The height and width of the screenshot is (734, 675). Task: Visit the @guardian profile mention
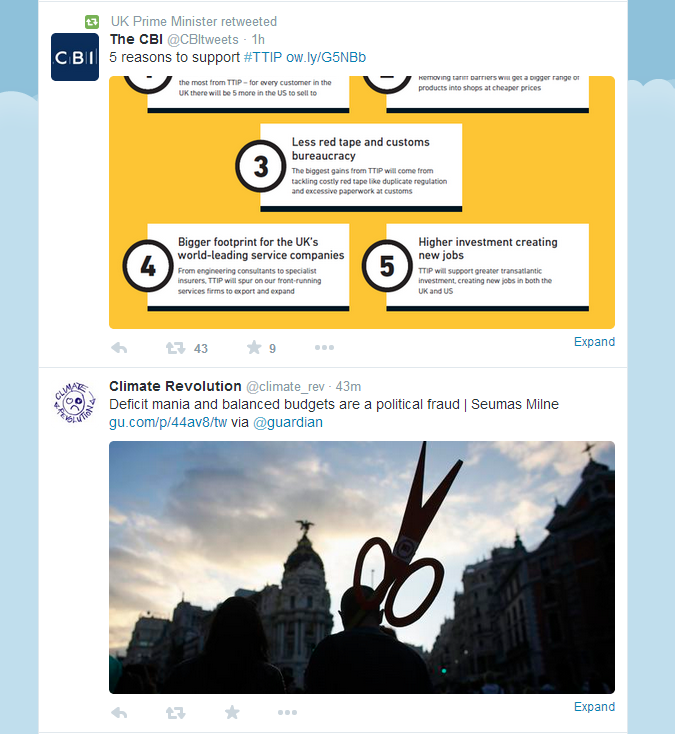[288, 422]
